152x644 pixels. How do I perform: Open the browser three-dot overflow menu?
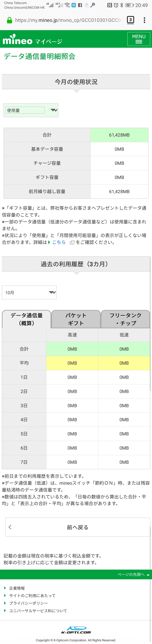point(144,20)
